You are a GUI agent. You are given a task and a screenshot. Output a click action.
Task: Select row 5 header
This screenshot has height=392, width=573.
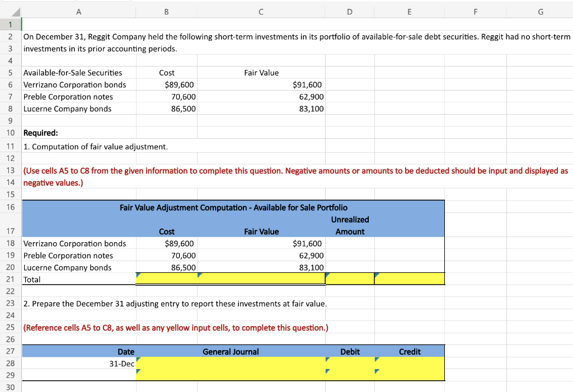pos(10,73)
